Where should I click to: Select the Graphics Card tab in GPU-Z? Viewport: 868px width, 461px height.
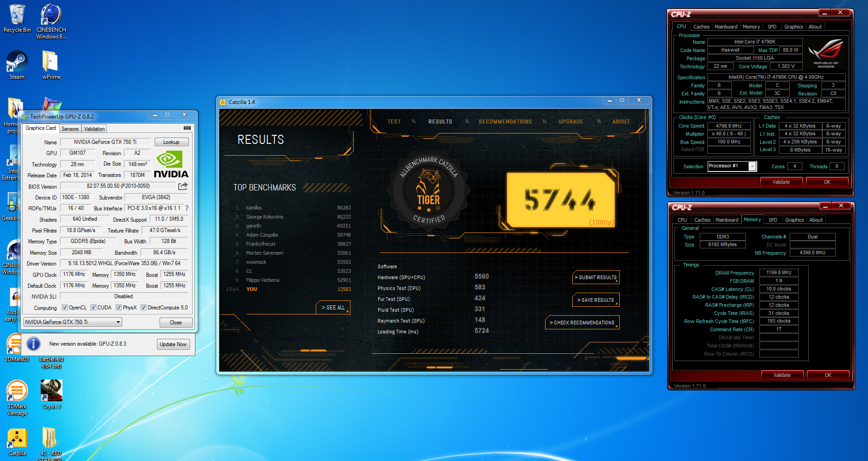coord(41,128)
